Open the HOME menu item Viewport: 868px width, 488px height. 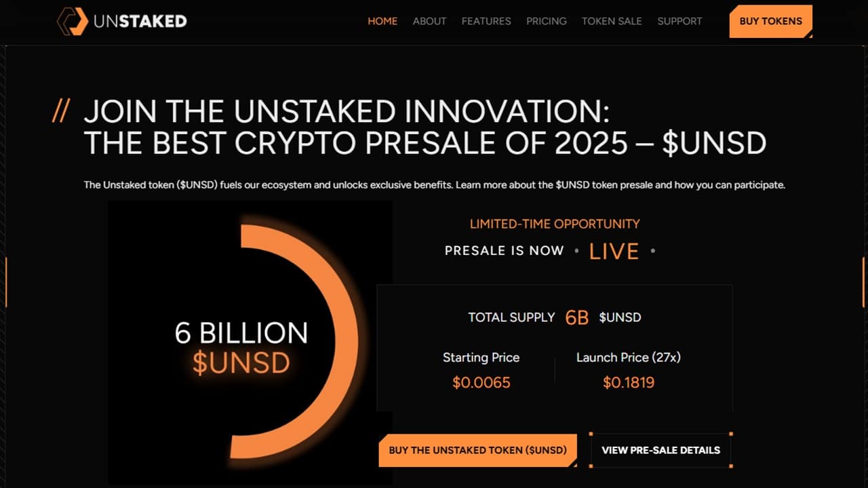(x=382, y=21)
